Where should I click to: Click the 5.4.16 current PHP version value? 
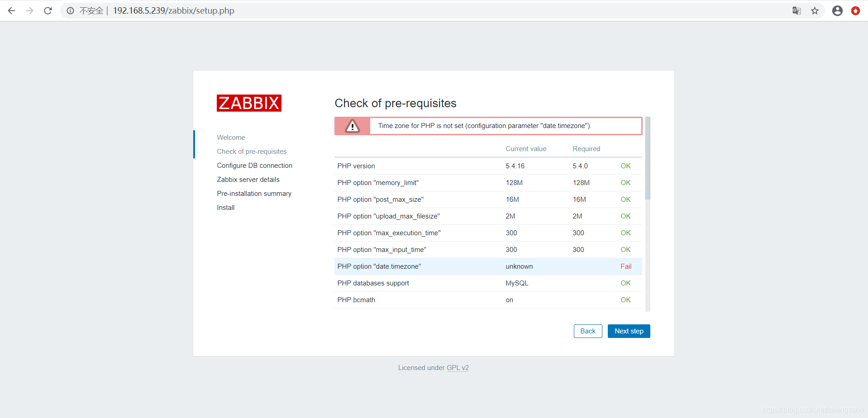pos(515,166)
